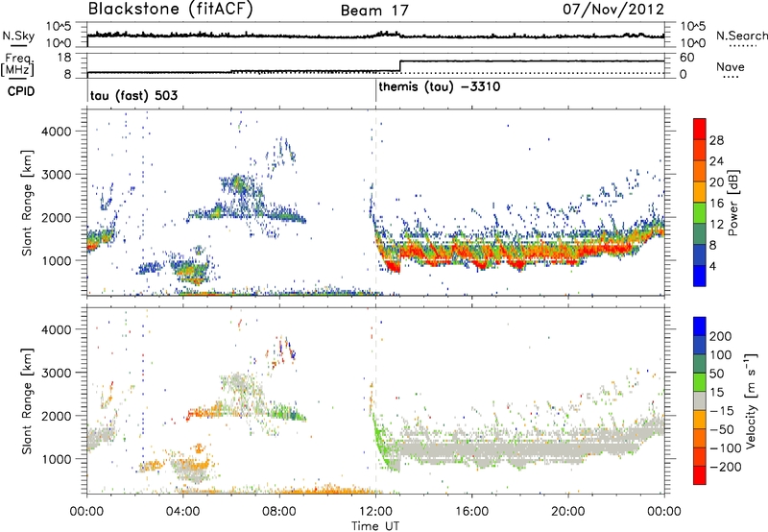
Task: Select the "Freq. [MHz]" axis label
Action: pyautogui.click(x=18, y=64)
